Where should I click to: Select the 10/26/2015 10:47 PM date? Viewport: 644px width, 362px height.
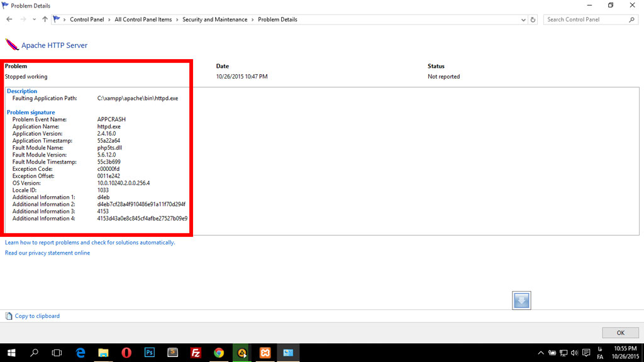pyautogui.click(x=242, y=77)
